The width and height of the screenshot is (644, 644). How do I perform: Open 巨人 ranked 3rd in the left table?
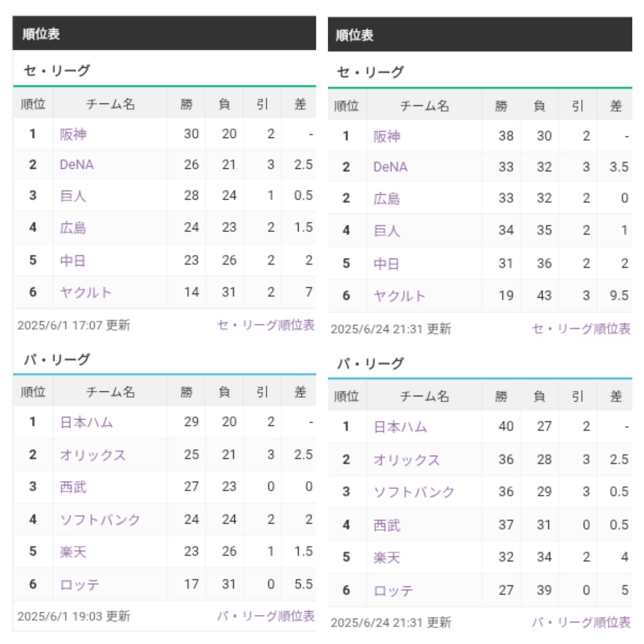point(73,196)
